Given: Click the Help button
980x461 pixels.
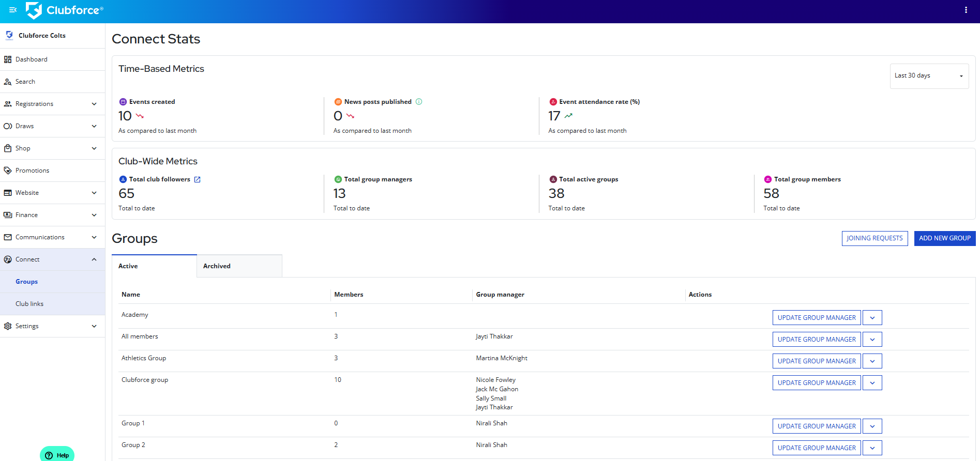Looking at the screenshot, I should point(57,455).
